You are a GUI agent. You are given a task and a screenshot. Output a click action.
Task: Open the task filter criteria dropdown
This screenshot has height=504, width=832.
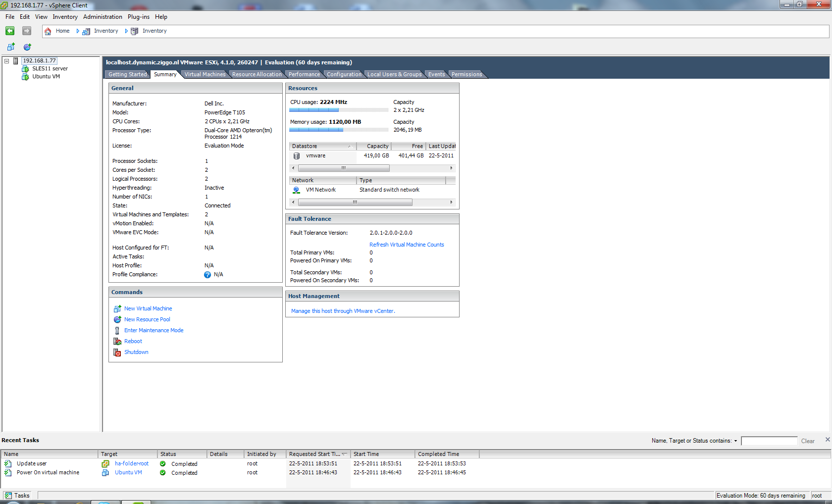(x=735, y=441)
